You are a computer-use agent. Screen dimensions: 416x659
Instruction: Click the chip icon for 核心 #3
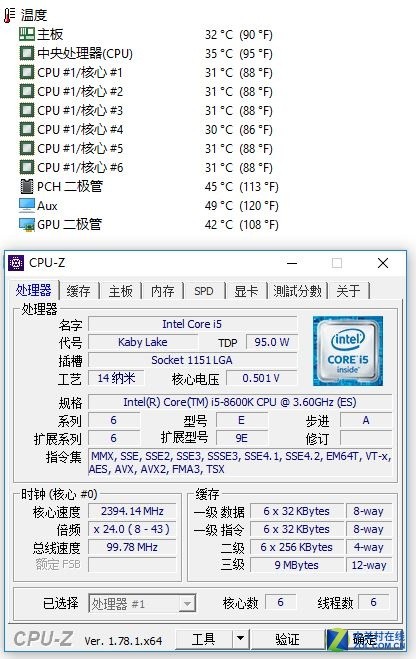tap(26, 110)
